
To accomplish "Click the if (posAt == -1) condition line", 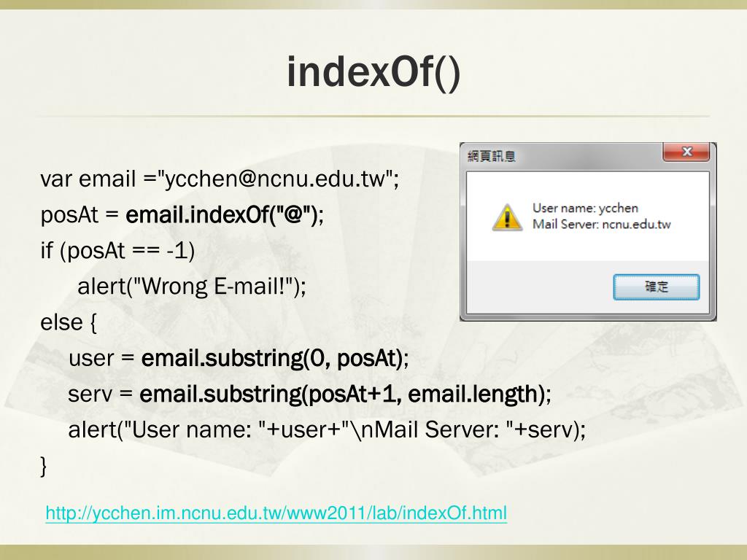I will pyautogui.click(x=117, y=251).
